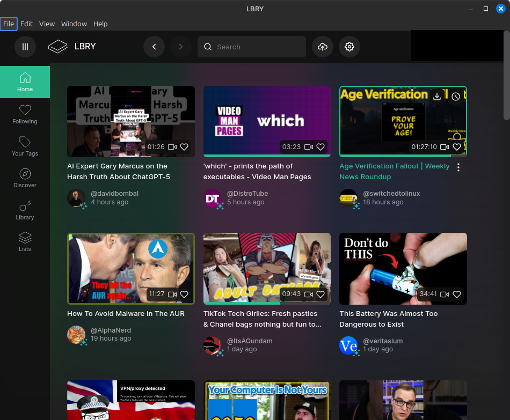This screenshot has width=510, height=420.
Task: Open Age Verification Fallout title link
Action: coord(395,171)
